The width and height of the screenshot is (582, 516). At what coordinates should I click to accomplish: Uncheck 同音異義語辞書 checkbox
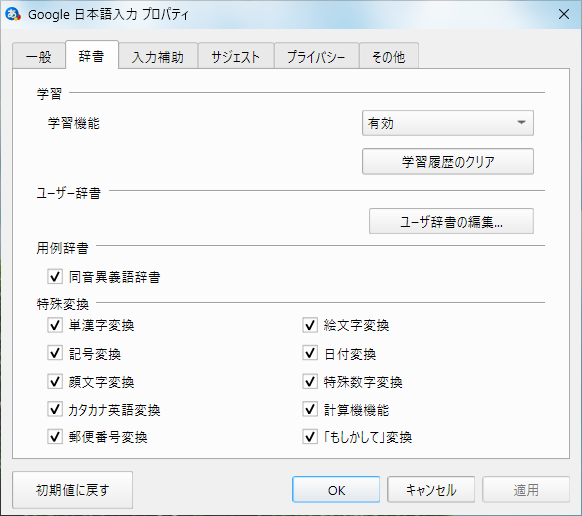click(55, 277)
